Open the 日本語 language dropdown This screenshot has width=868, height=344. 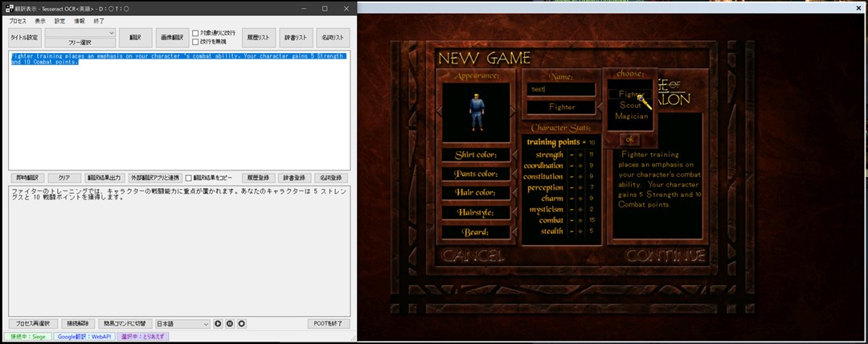coord(182,324)
